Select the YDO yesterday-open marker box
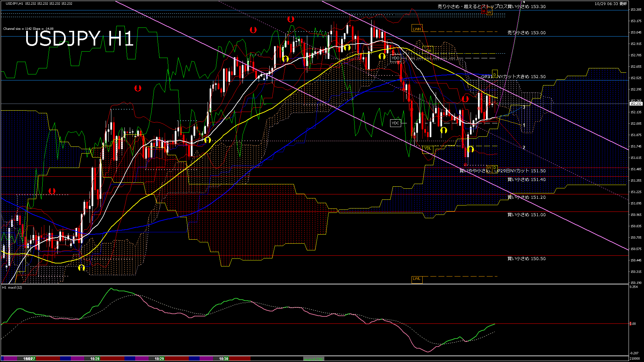 click(x=396, y=57)
